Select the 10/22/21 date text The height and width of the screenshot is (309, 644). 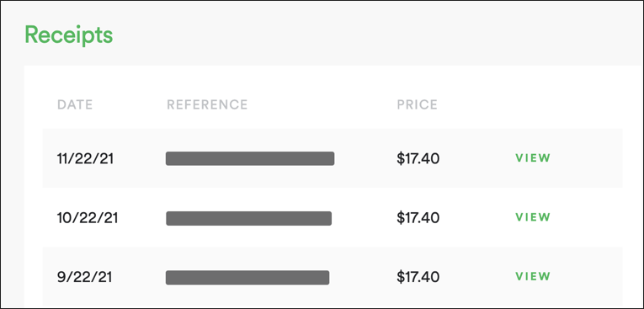click(87, 218)
